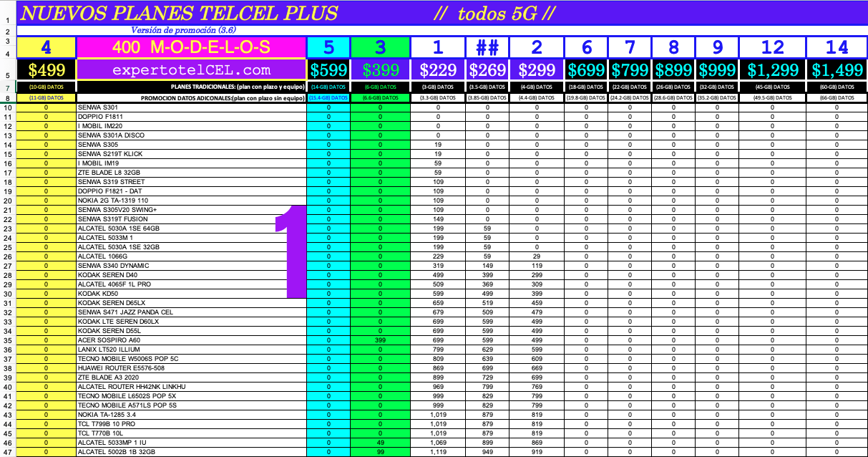This screenshot has width=868, height=457.
Task: Click the '##' plan header cell
Action: click(487, 47)
